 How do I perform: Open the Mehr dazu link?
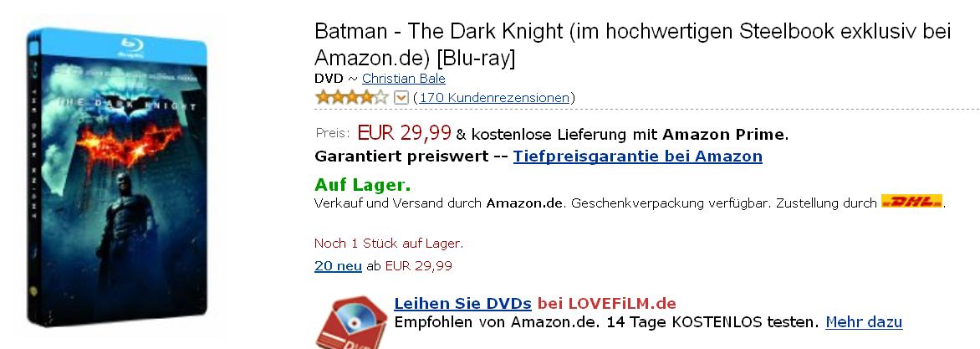click(864, 323)
